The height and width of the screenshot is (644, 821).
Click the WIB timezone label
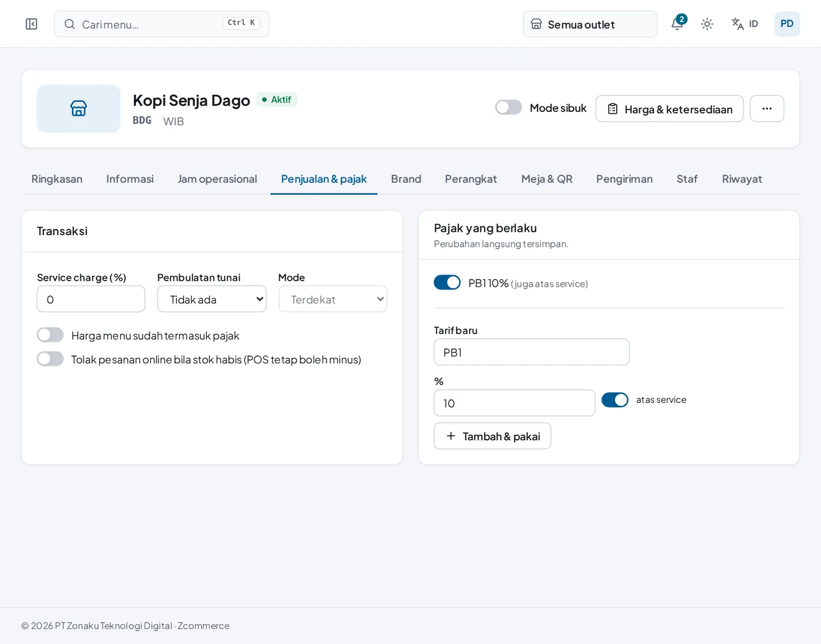173,122
